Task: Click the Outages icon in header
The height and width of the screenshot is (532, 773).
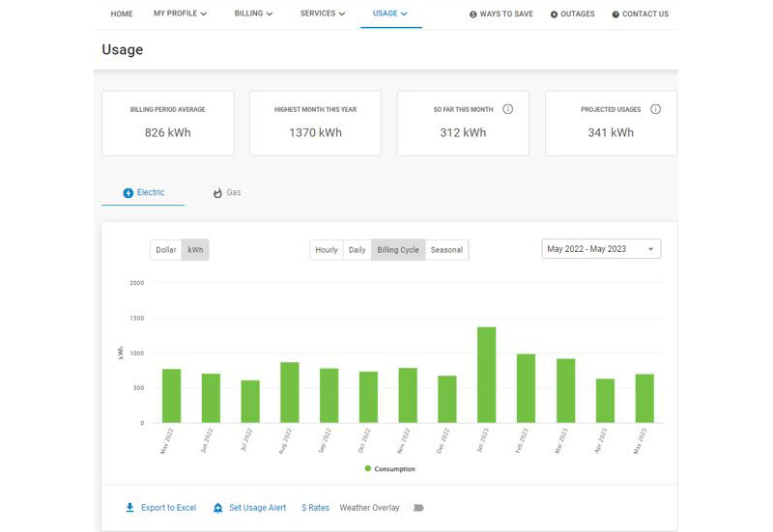Action: (554, 14)
